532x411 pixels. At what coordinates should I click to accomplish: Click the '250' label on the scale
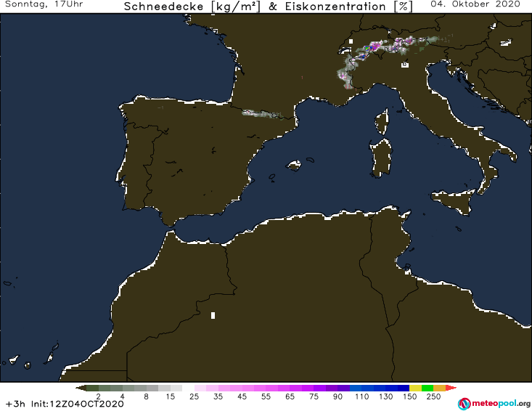[x=433, y=396]
